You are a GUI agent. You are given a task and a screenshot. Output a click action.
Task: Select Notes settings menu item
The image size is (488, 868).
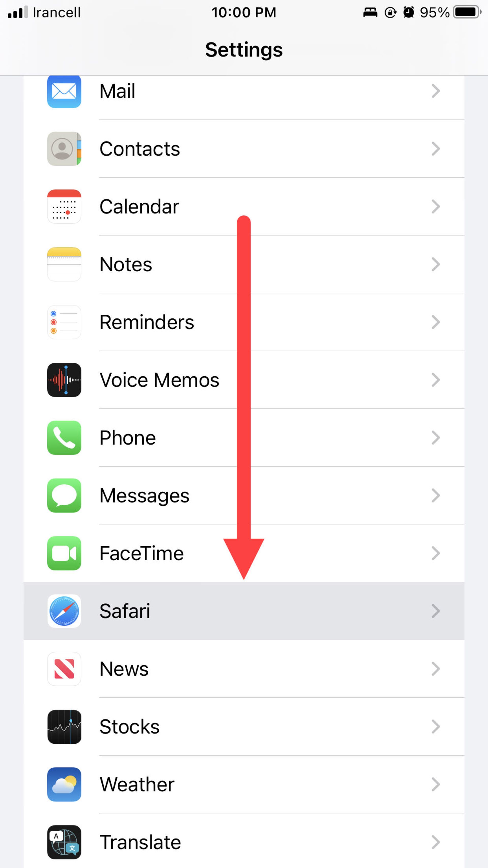[244, 263]
